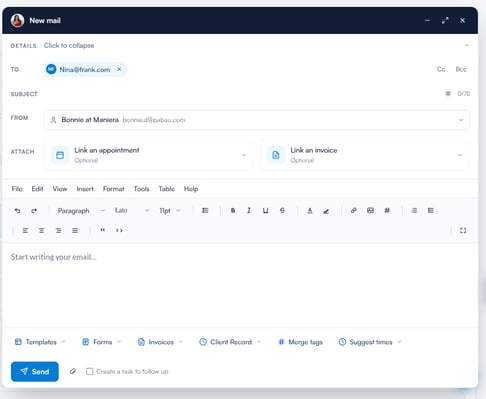Open the Paragraph style dropdown
486x399 pixels.
coord(81,211)
